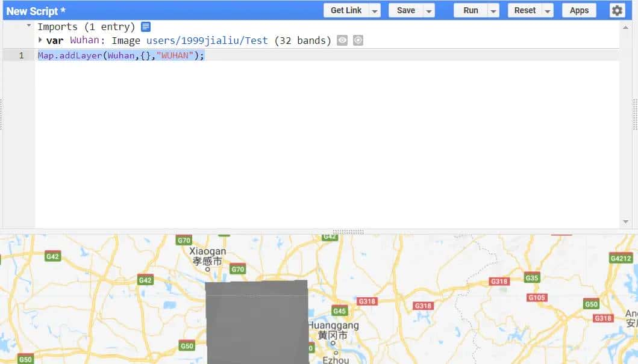
Task: Toggle visibility of the Wuhan import with the eye icon
Action: [x=342, y=40]
